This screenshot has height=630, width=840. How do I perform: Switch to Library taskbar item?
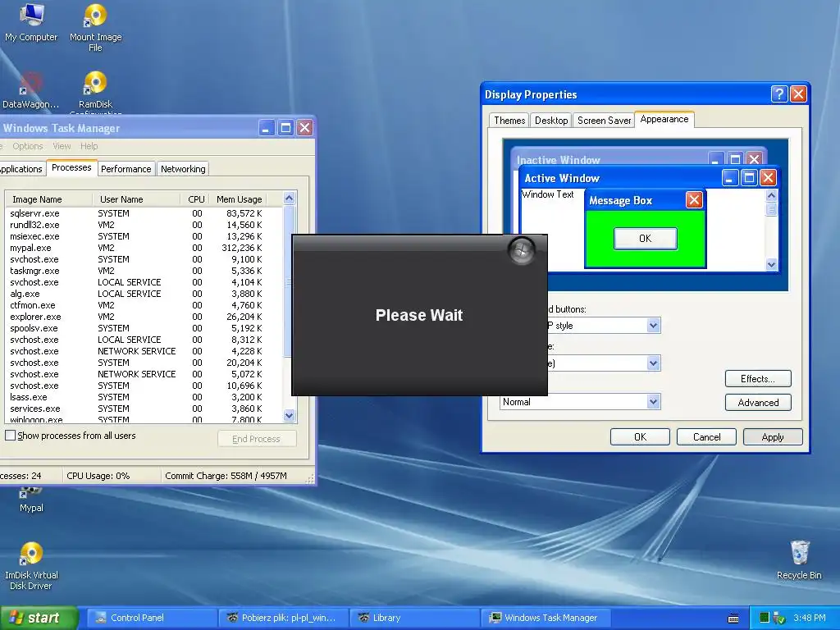pos(414,618)
